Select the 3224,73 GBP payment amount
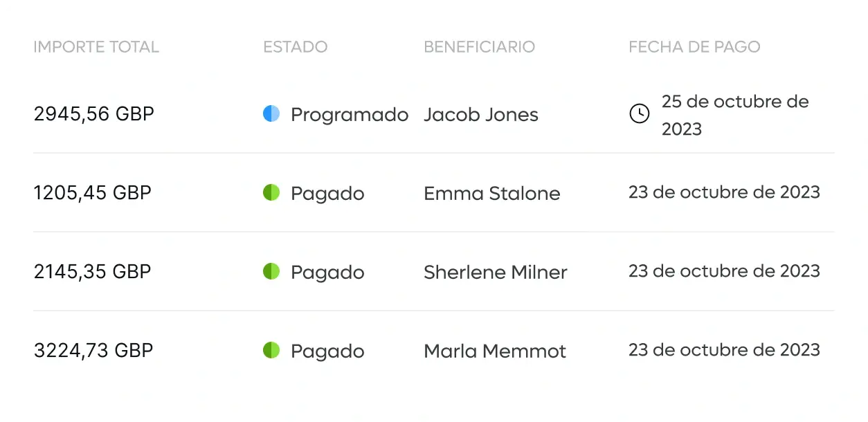This screenshot has width=868, height=422. pyautogui.click(x=93, y=351)
